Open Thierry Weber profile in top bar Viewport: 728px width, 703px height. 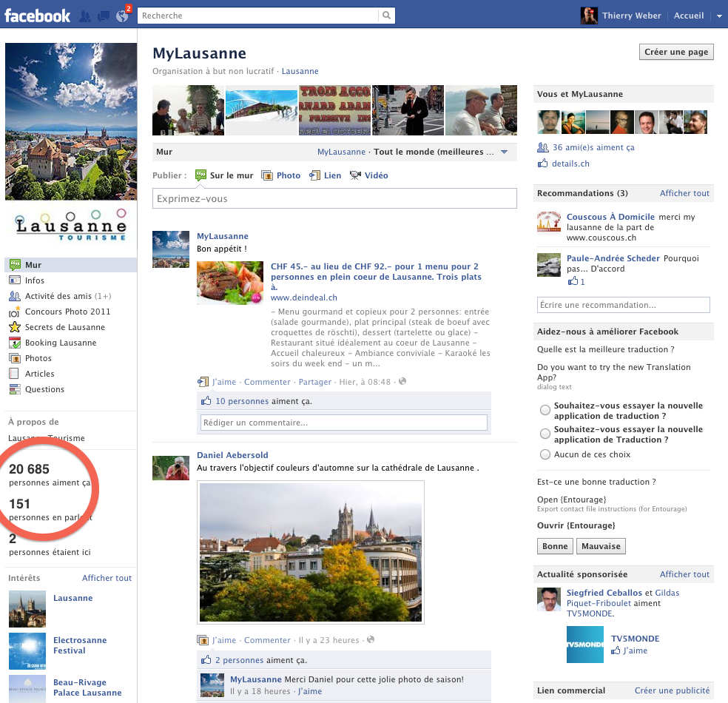pos(631,16)
